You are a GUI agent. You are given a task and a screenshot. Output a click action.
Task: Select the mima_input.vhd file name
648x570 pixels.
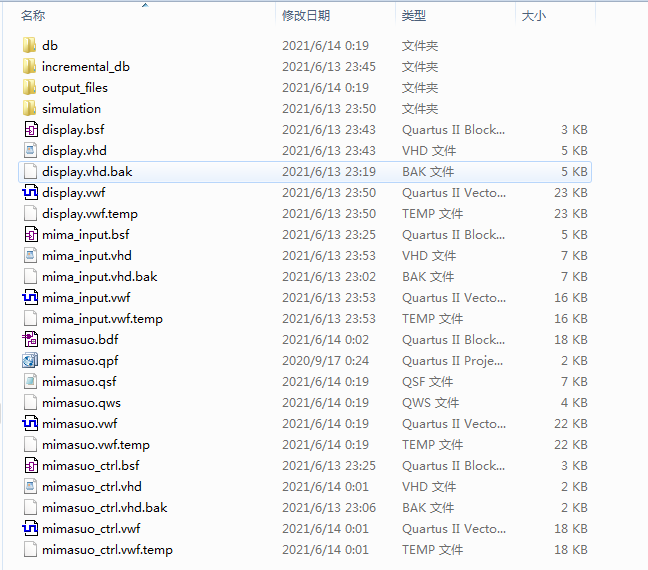coord(87,255)
